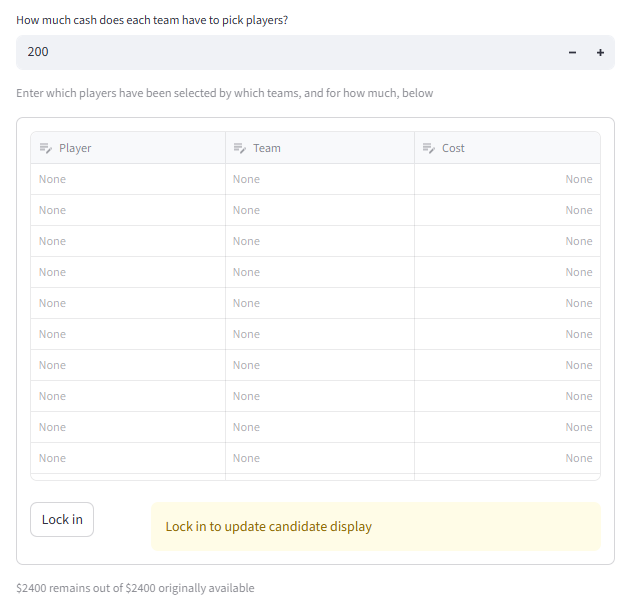Click the edit icon beside Team header
Viewport: 618px width, 606px height.
[239, 148]
